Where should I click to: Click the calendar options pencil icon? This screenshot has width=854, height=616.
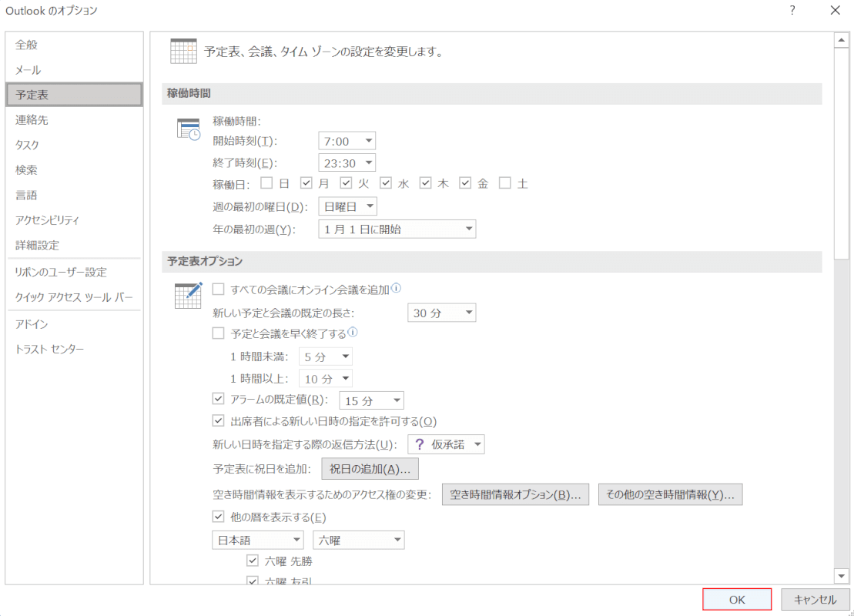point(189,295)
